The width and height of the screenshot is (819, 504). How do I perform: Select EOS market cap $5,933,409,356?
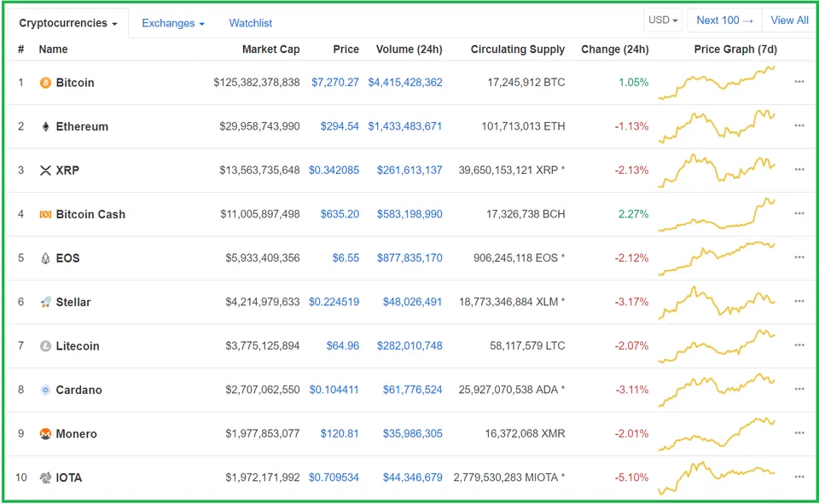point(262,258)
